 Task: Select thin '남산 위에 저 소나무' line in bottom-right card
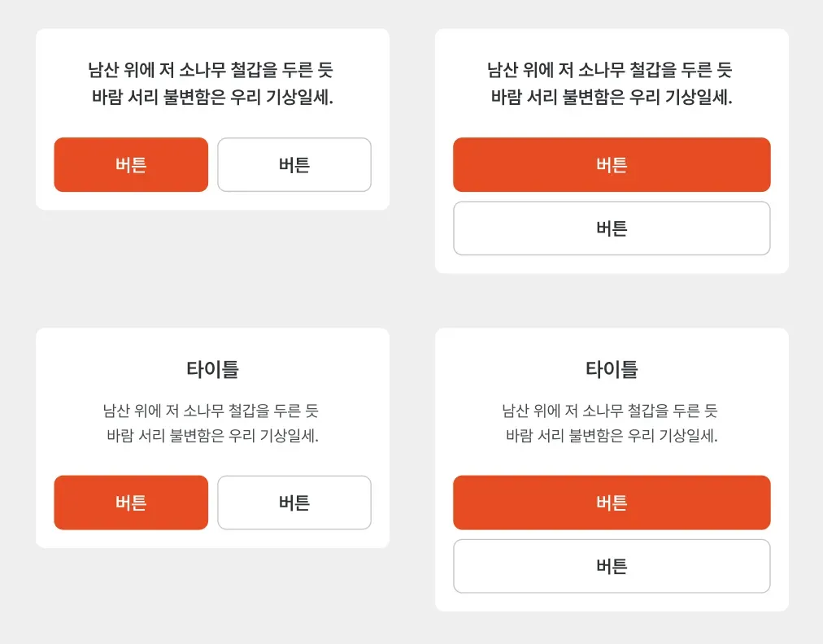(612, 410)
